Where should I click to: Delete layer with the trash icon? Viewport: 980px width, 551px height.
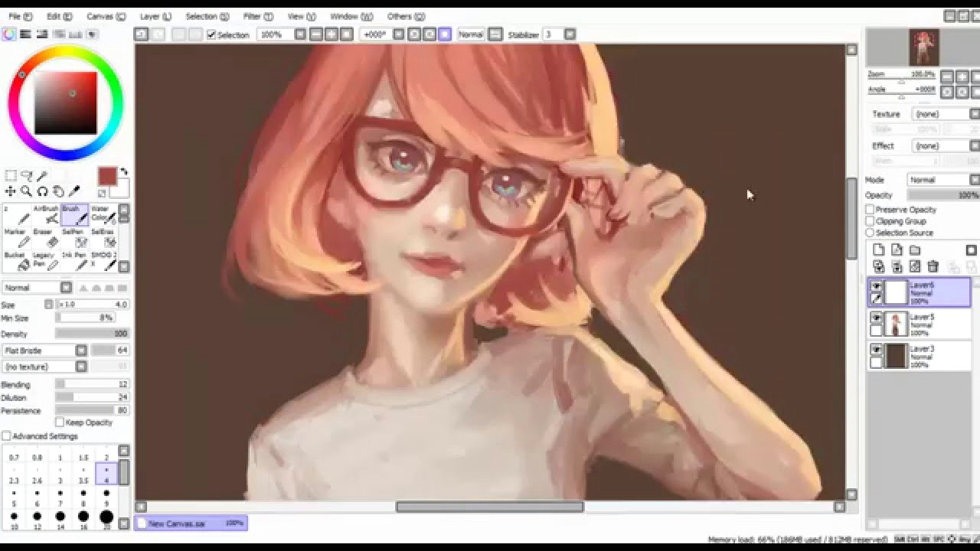click(x=933, y=266)
